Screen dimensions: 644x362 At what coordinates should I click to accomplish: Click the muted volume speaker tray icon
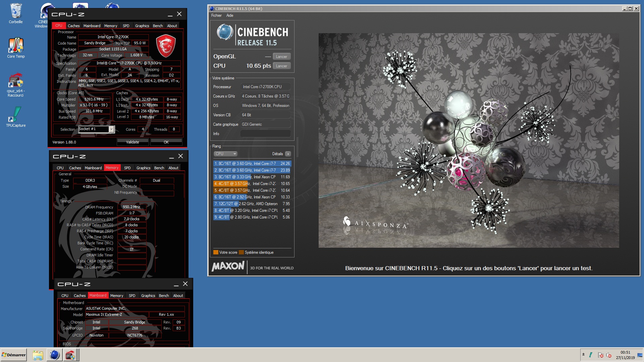[x=609, y=355]
